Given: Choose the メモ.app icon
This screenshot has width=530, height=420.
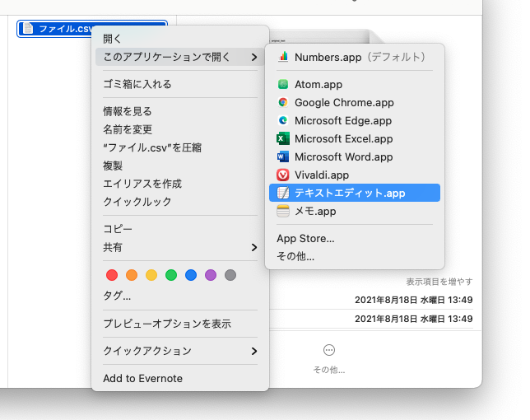Looking at the screenshot, I should (x=283, y=211).
